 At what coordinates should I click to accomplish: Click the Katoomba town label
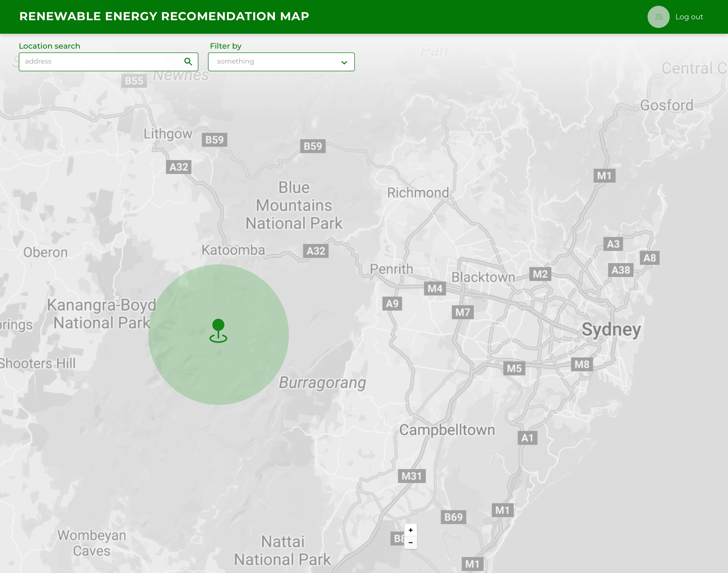(x=233, y=250)
